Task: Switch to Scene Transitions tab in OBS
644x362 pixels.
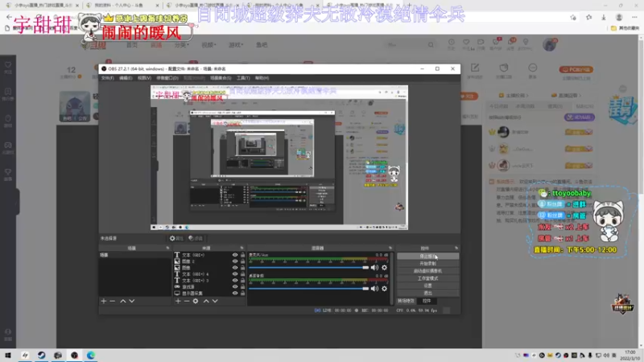Action: pos(407,301)
